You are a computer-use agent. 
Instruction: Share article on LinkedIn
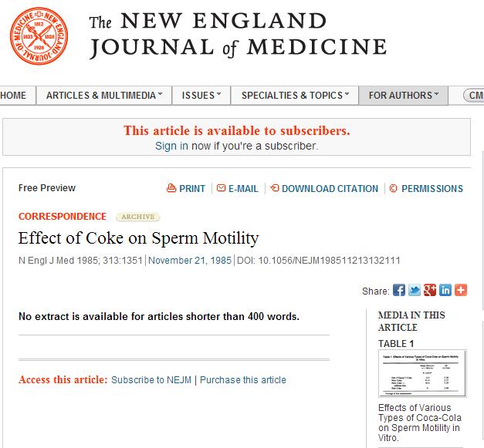click(x=445, y=291)
